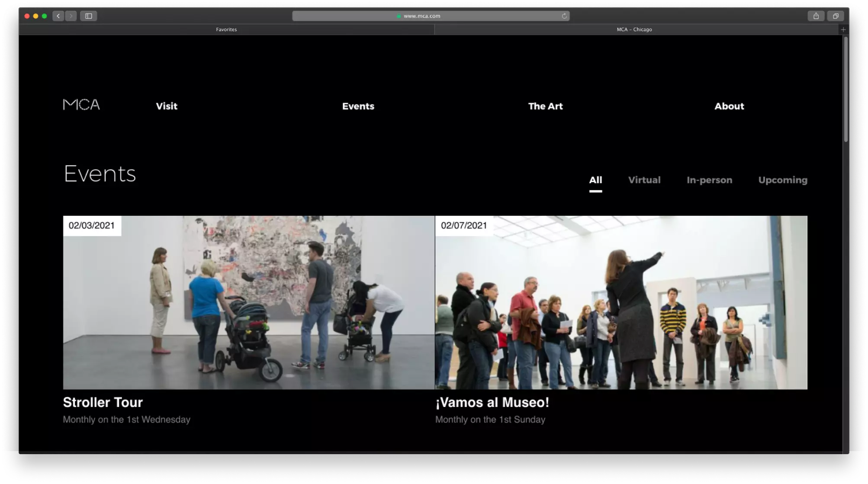Click the www.mca.com address bar
The height and width of the screenshot is (484, 868).
pos(422,16)
